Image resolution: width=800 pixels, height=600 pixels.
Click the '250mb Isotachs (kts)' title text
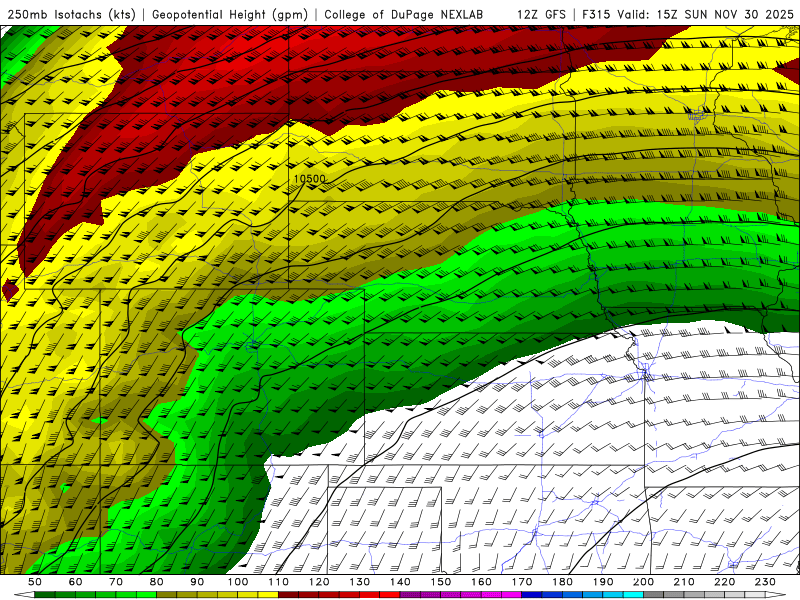[x=71, y=15]
